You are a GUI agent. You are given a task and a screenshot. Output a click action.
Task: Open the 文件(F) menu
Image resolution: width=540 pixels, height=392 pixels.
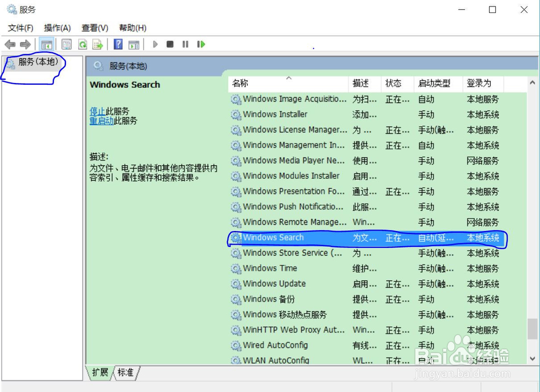coord(21,28)
